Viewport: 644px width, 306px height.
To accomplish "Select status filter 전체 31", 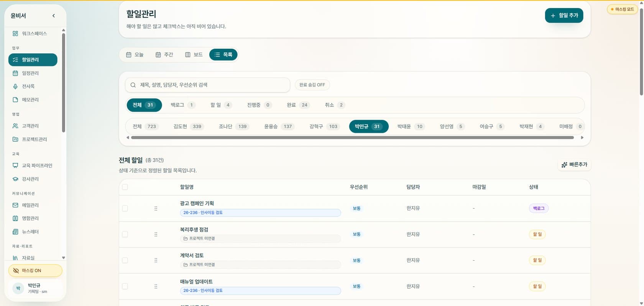I will [x=144, y=105].
